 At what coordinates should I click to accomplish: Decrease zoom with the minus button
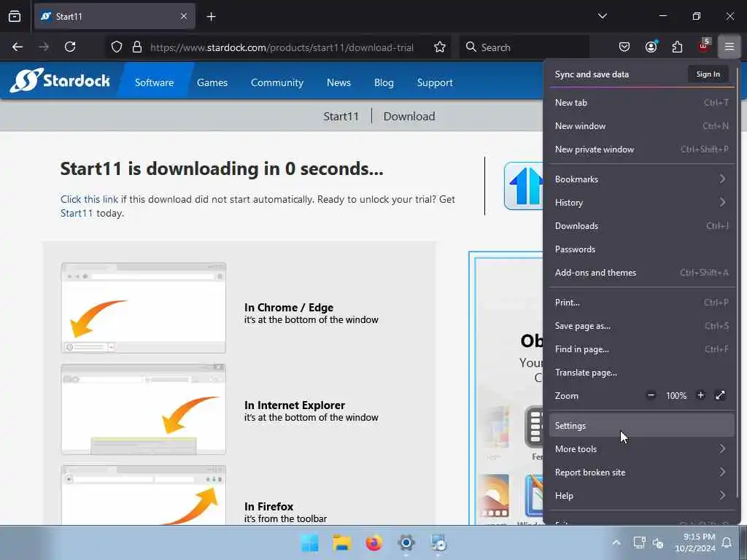651,395
